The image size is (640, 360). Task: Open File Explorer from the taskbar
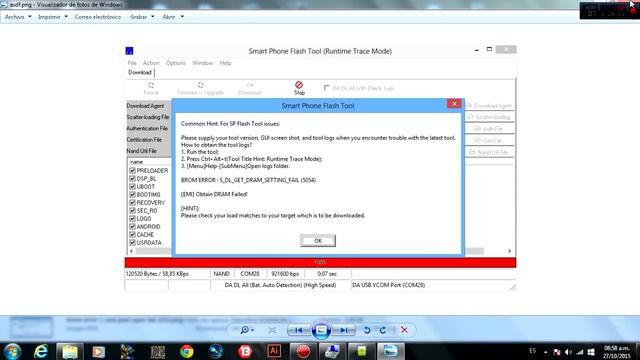(x=70, y=351)
